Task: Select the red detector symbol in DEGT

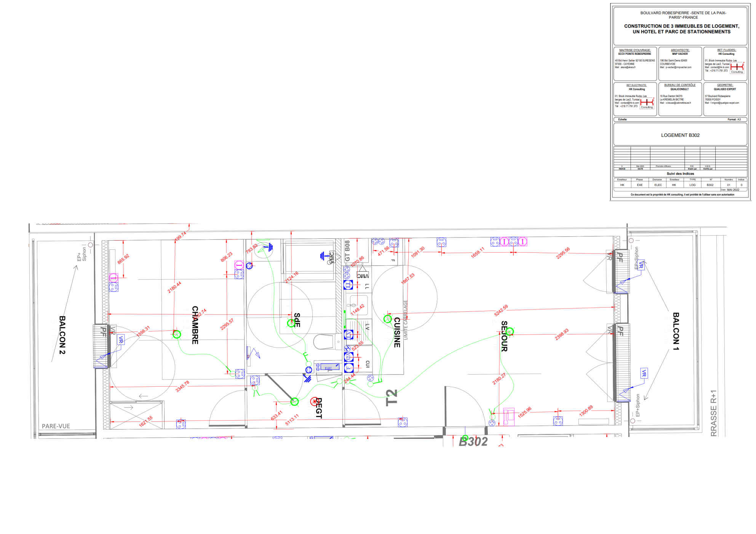Action: point(314,401)
